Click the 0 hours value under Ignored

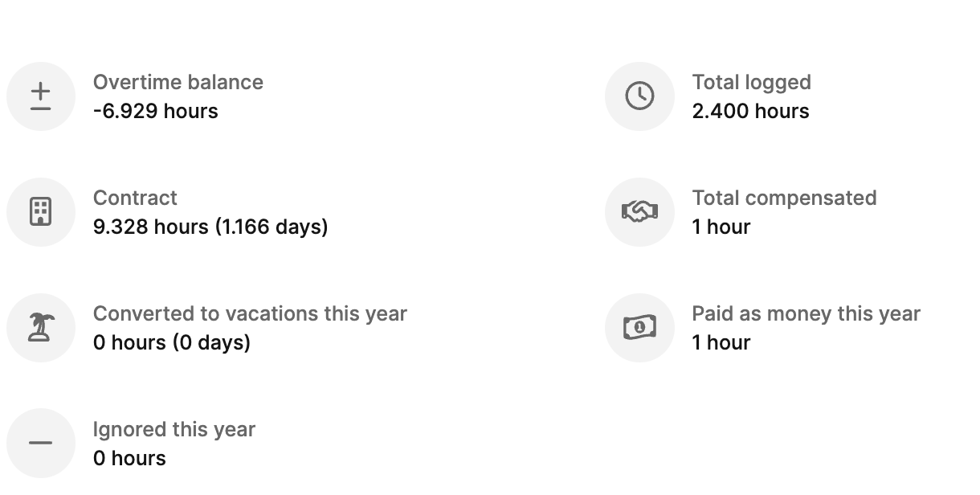129,459
